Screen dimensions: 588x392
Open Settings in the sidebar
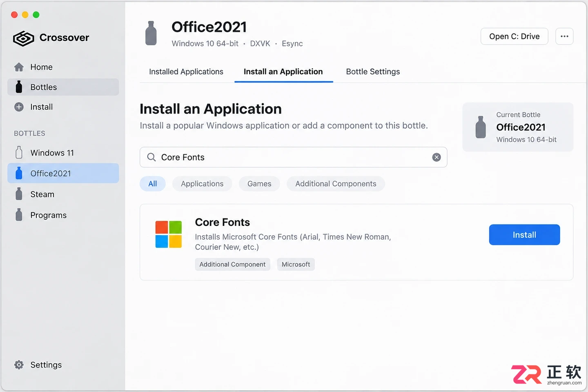46,365
